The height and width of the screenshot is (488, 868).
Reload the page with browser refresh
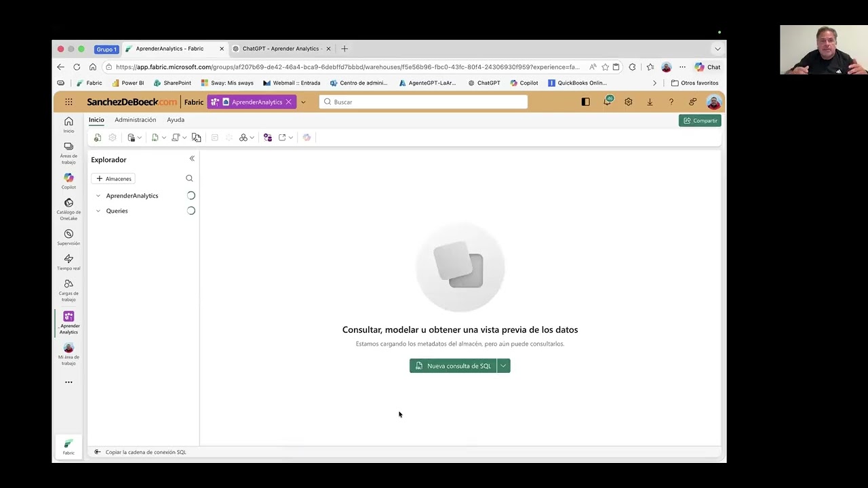[77, 67]
